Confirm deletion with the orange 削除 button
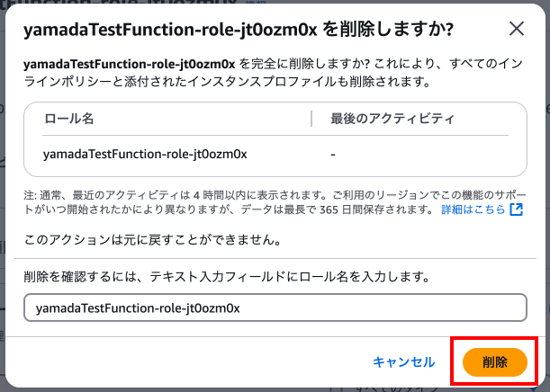550x392 pixels. 494,361
